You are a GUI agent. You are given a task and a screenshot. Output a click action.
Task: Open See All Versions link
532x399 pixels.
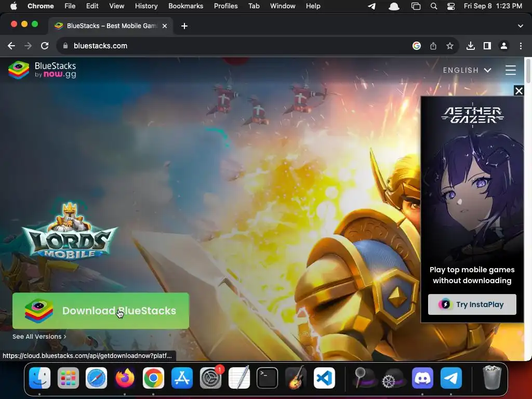(39, 337)
